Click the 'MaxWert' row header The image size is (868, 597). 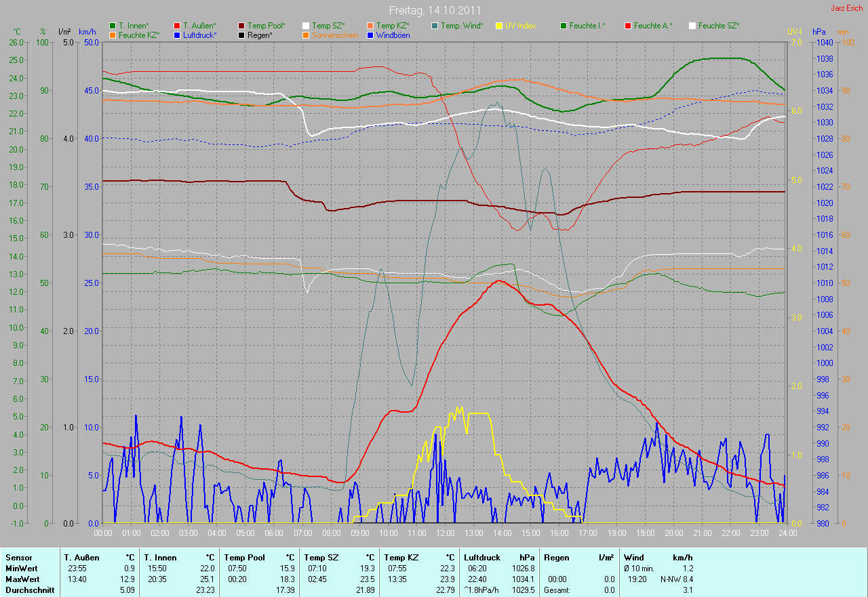[22, 579]
